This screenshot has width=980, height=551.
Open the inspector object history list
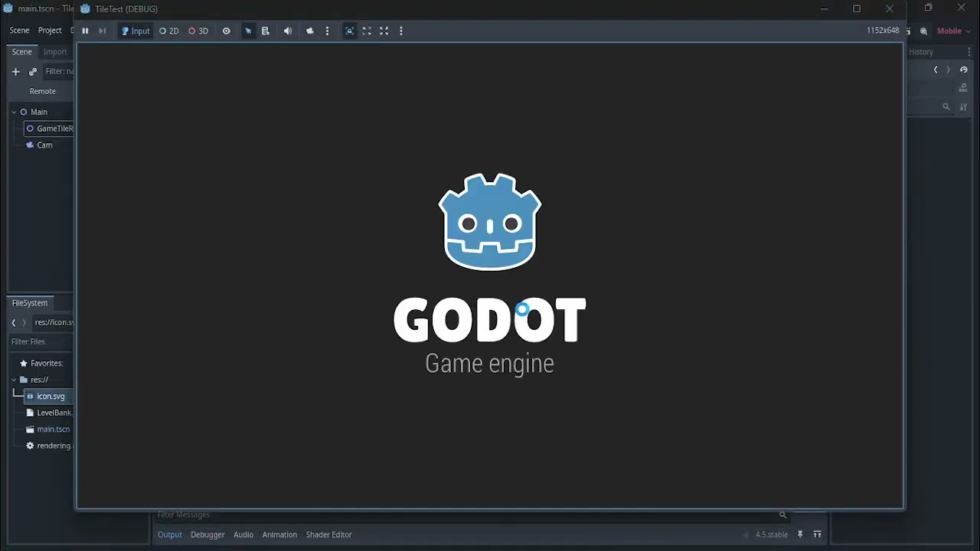click(x=964, y=70)
